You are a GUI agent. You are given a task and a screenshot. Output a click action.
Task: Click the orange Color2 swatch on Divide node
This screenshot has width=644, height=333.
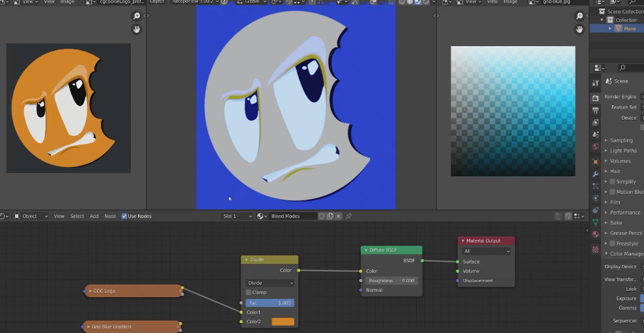(x=283, y=322)
